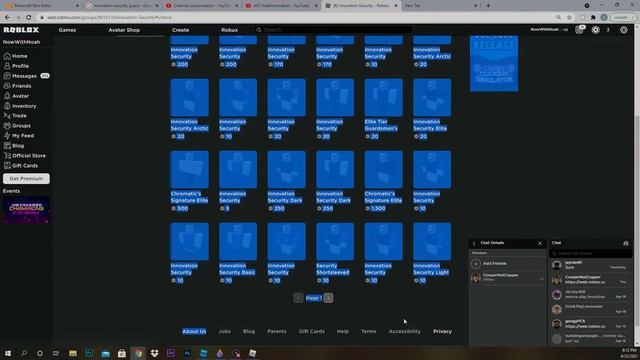Open the Events banner thumbnail in sidebar
The height and width of the screenshot is (360, 640).
[x=26, y=210]
